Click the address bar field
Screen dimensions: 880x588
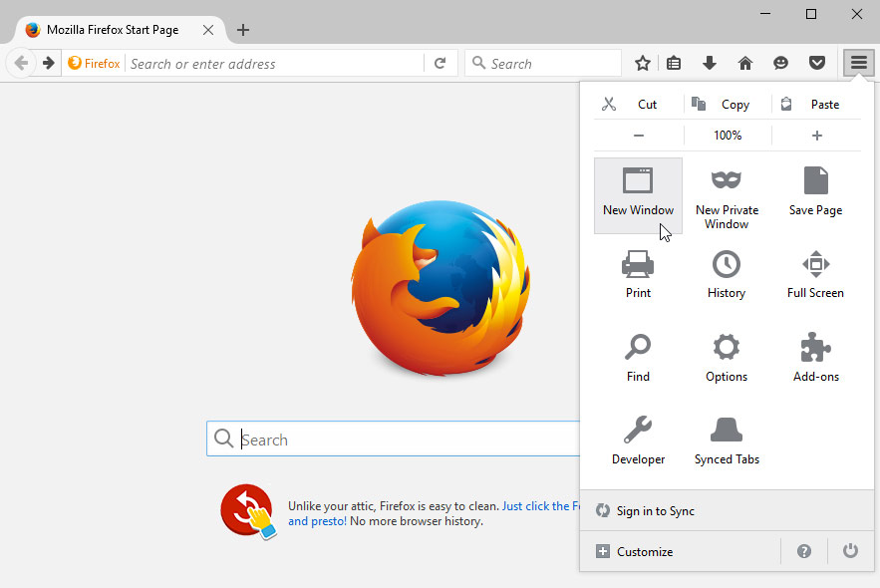pos(274,64)
